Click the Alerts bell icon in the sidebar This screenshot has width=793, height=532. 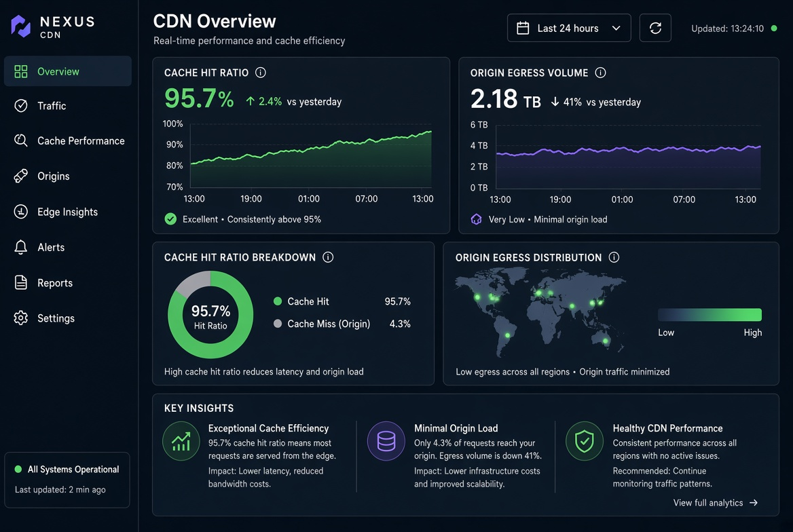pos(21,247)
